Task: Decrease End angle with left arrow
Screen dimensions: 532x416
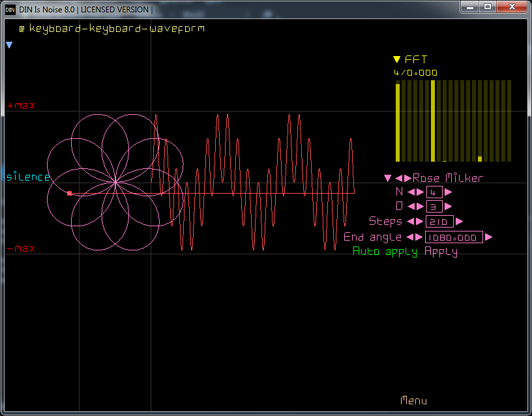Action: [x=409, y=237]
